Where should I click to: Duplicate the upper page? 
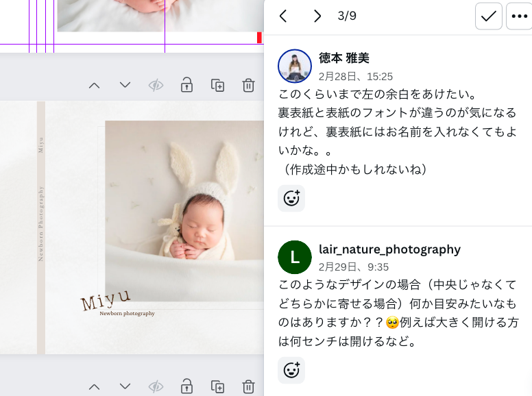tap(217, 85)
